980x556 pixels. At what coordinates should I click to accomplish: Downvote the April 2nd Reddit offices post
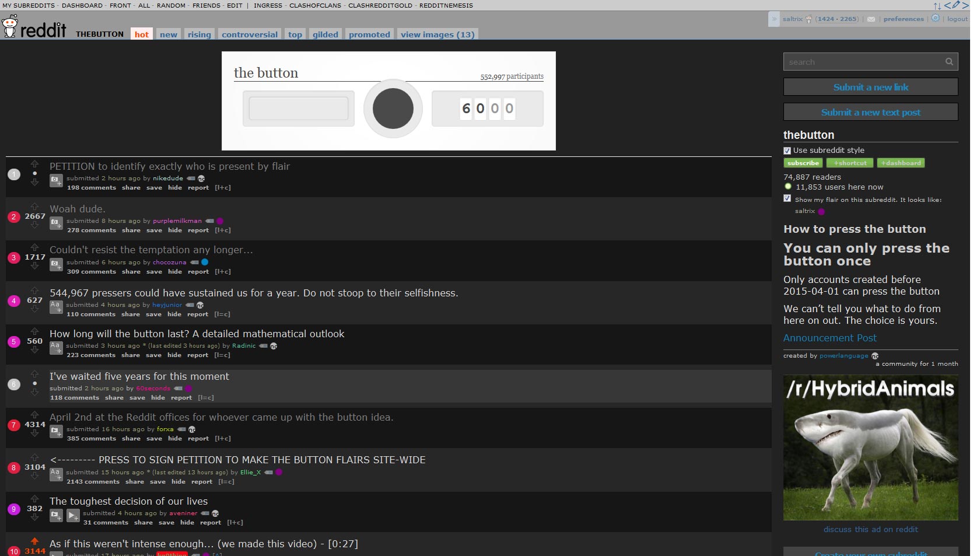(34, 433)
